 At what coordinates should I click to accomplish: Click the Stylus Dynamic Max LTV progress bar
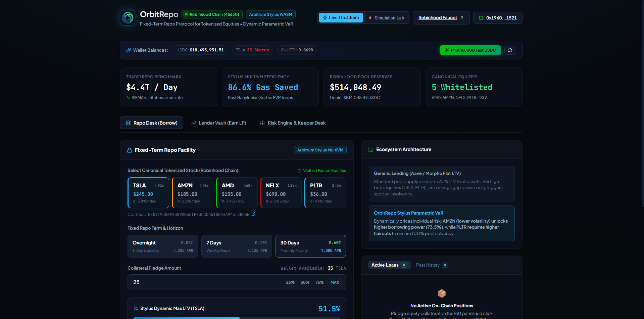(x=237, y=318)
